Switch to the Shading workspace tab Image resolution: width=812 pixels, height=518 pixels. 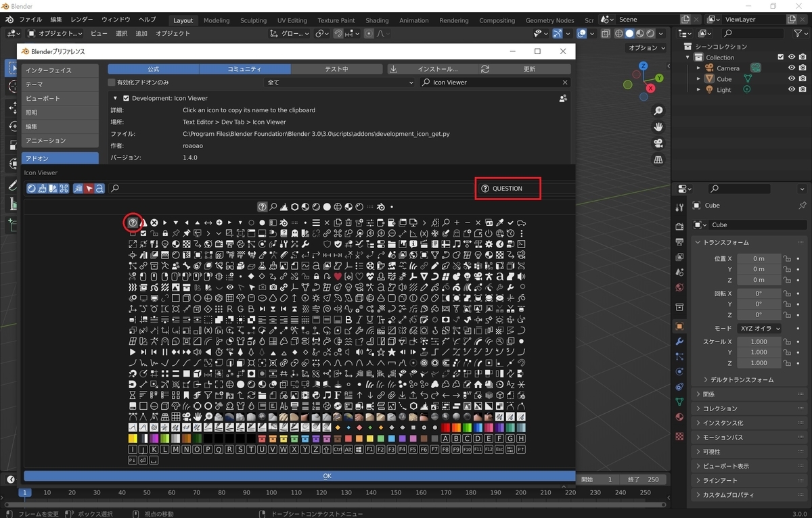coord(377,20)
